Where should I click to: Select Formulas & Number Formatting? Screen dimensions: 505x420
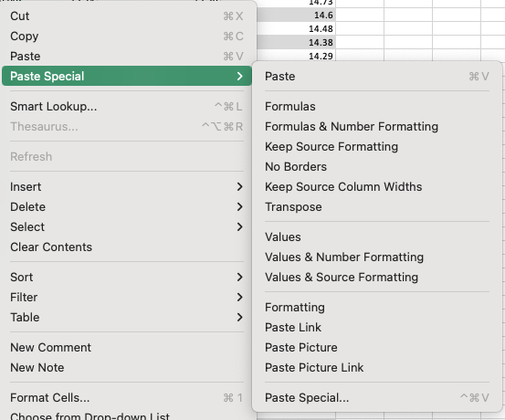377,127
